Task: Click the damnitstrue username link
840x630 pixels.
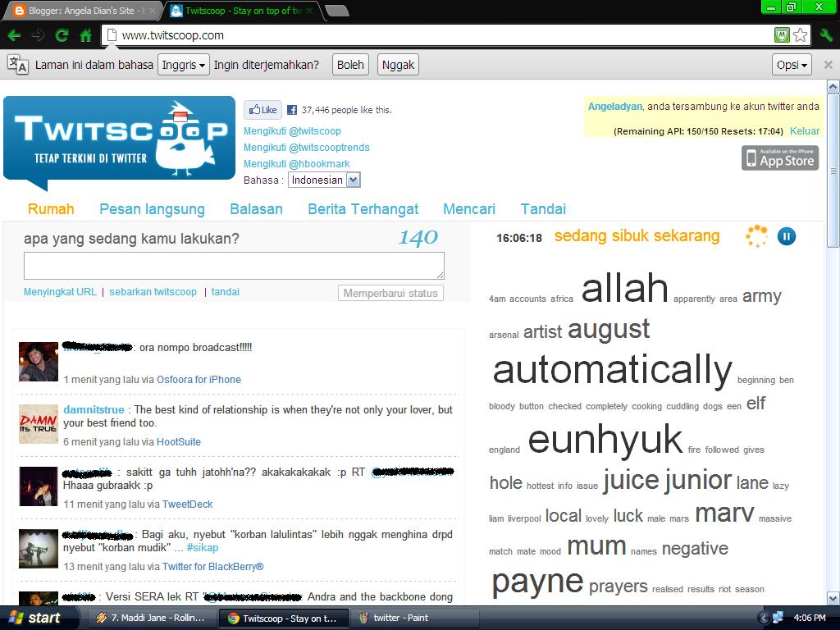Action: 94,410
